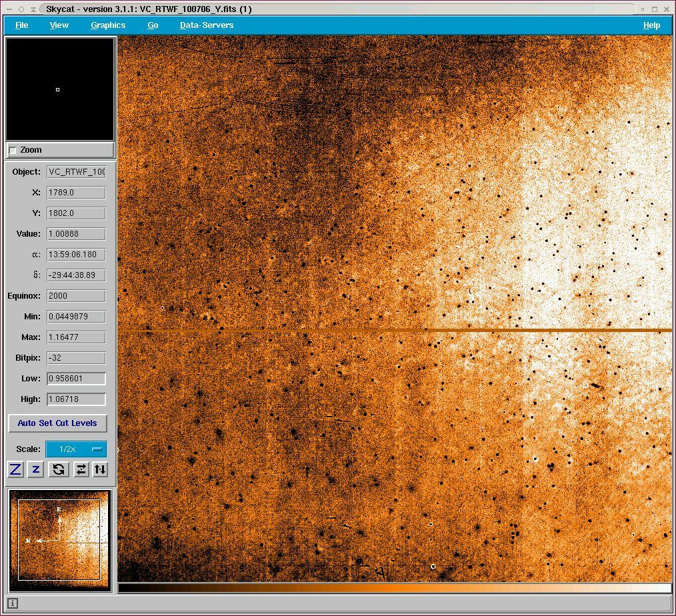Click the High cut level input field

pyautogui.click(x=76, y=399)
